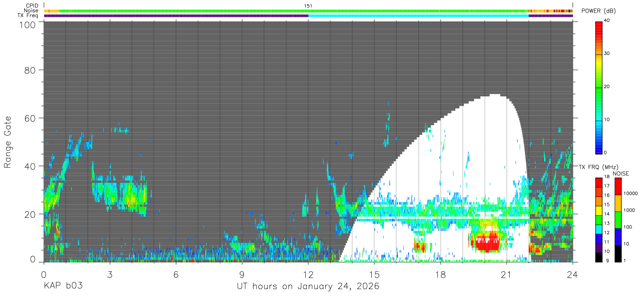
Task: Click the 'Range Gate' y-axis title
Action: tap(8, 141)
